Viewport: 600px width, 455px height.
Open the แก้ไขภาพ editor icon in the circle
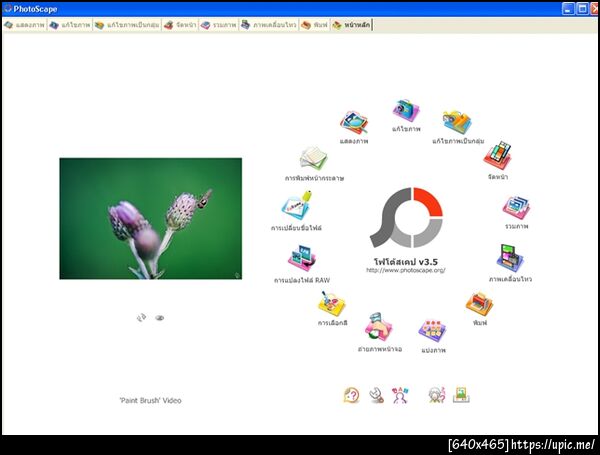[406, 111]
